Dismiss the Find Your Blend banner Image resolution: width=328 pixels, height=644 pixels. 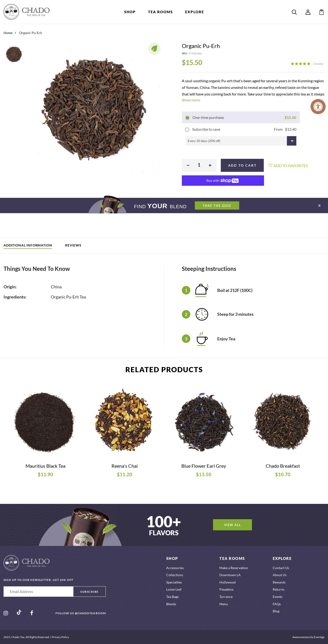tap(319, 206)
